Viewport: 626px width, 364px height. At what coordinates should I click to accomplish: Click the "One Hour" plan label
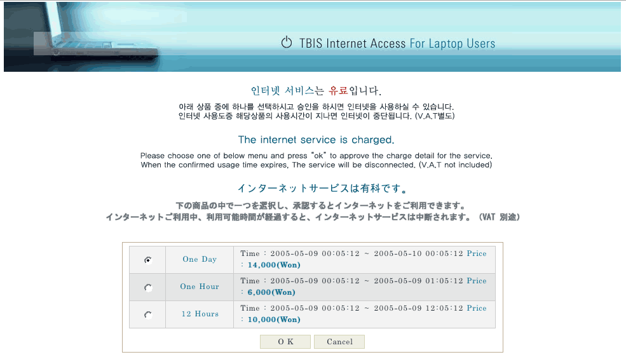coord(200,286)
